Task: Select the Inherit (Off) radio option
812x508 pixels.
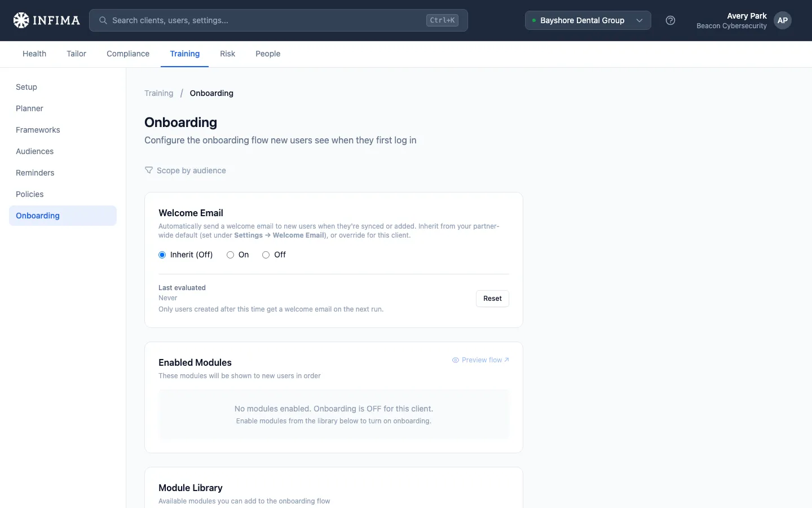Action: pyautogui.click(x=162, y=255)
